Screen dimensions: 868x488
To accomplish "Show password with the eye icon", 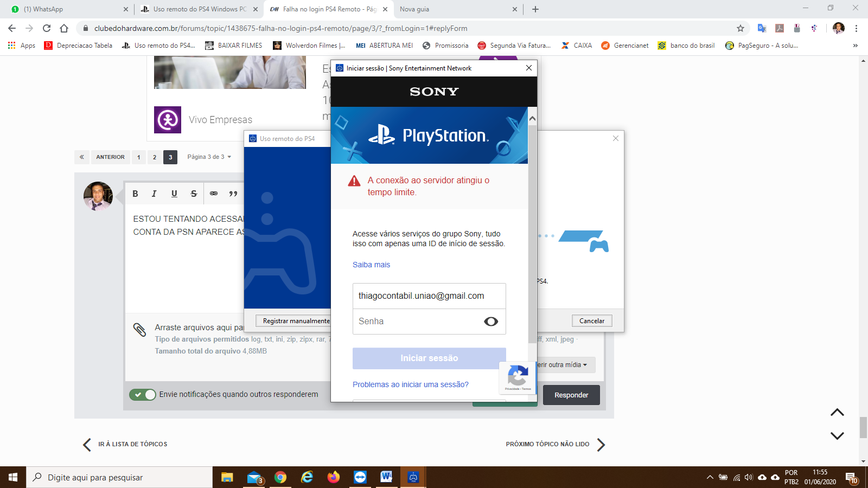I will 491,322.
